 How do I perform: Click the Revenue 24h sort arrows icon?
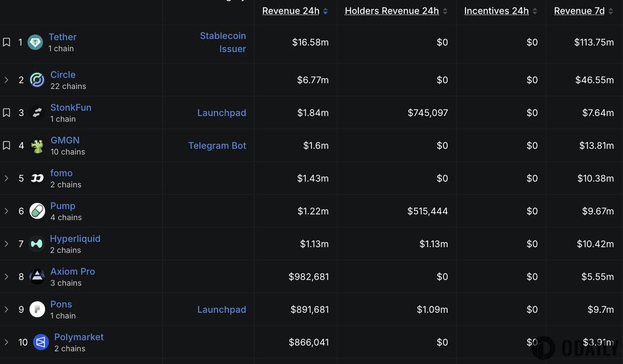(325, 12)
